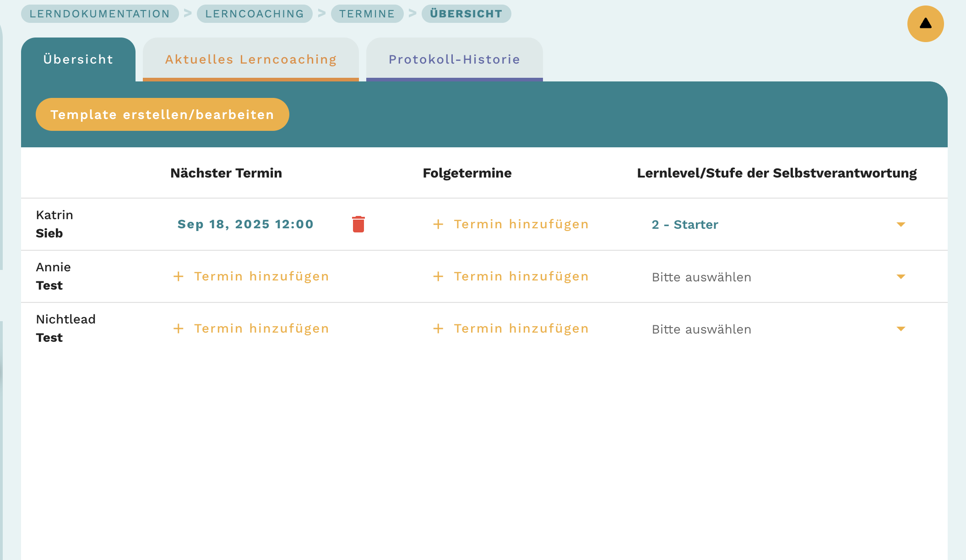966x560 pixels.
Task: Switch to Aktuelles Lerncoaching tab
Action: (251, 59)
